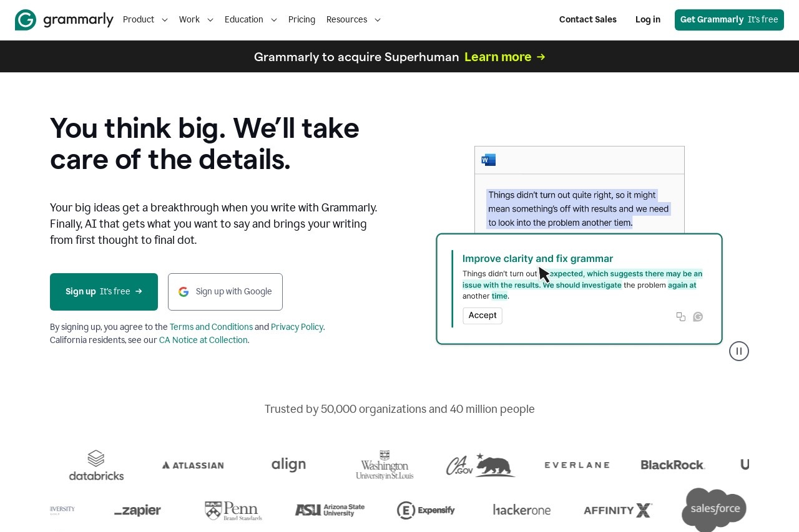Open the Terms and Conditions link

pos(211,327)
